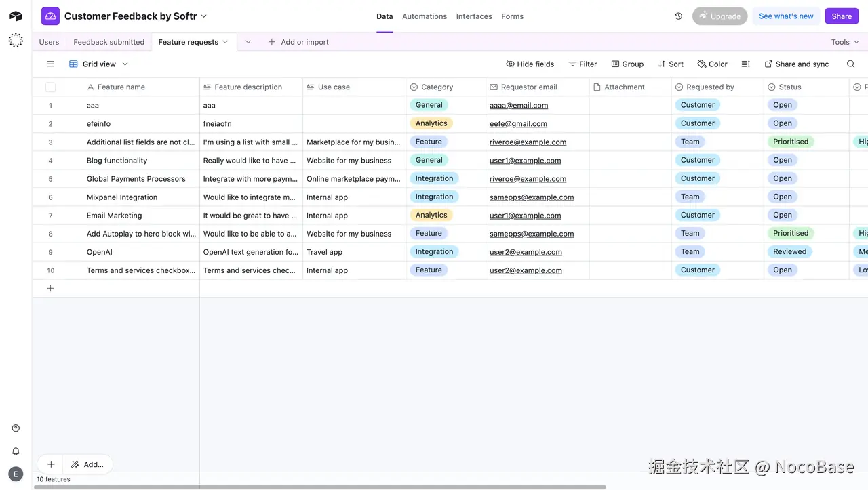868x490 pixels.
Task: Click the account avatar at bottom left
Action: [16, 473]
